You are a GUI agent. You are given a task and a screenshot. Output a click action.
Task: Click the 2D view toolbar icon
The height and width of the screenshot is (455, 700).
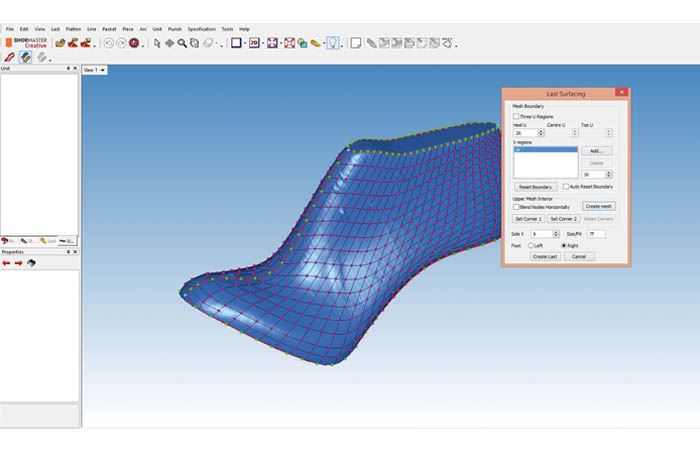point(254,43)
